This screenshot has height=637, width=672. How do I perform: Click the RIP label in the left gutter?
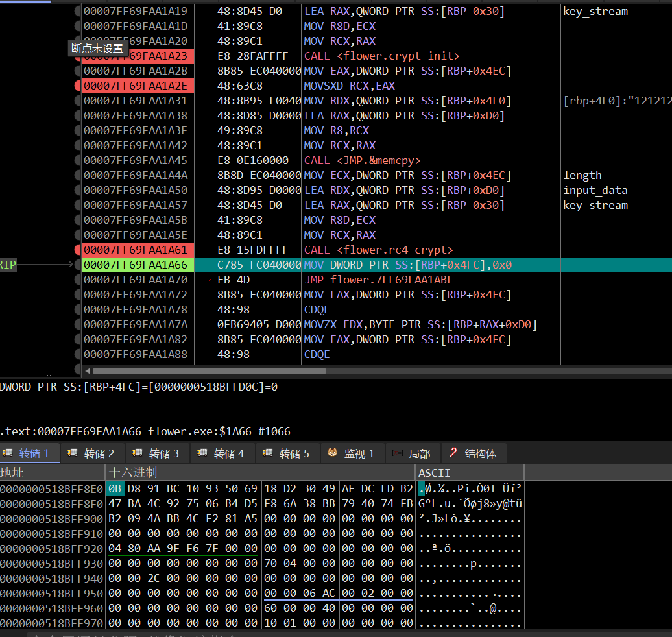(x=8, y=265)
